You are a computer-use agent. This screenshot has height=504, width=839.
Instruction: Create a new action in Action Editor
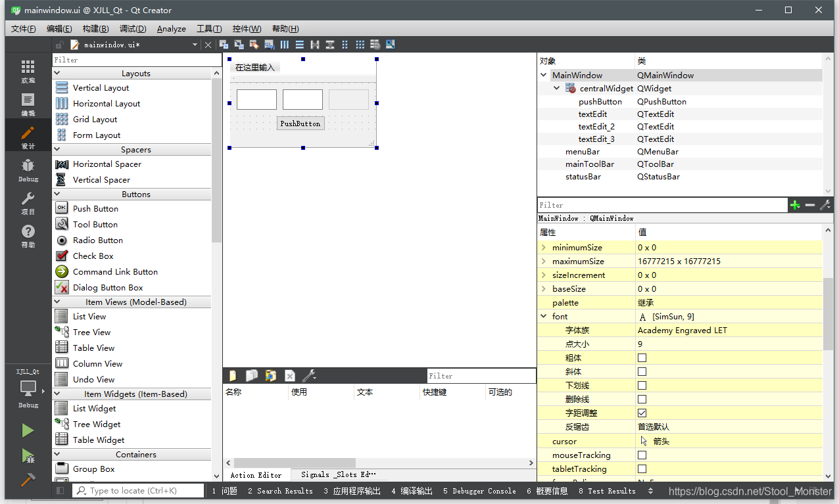point(233,376)
